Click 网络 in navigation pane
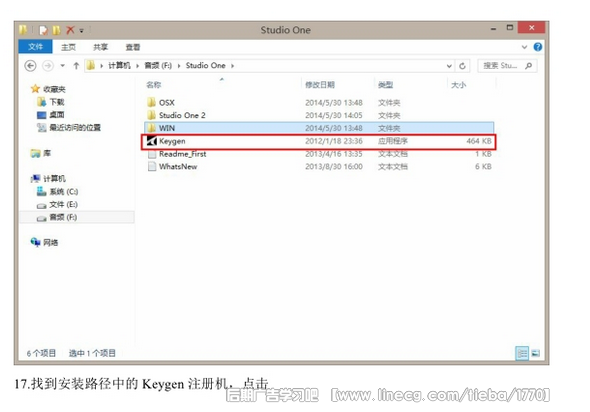 click(x=50, y=242)
